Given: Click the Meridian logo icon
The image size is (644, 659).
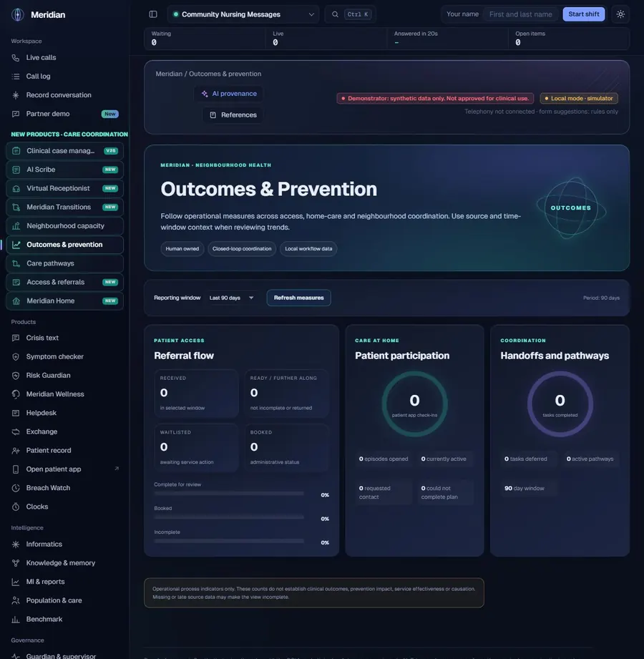Looking at the screenshot, I should tap(18, 15).
